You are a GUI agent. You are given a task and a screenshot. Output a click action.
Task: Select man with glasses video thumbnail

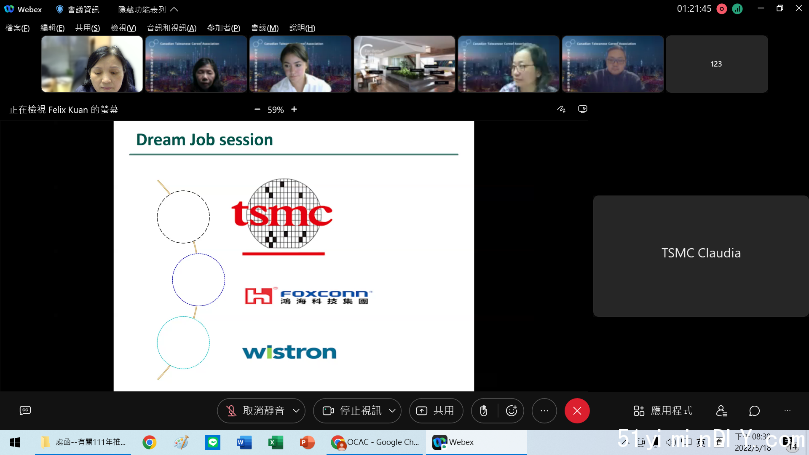613,64
